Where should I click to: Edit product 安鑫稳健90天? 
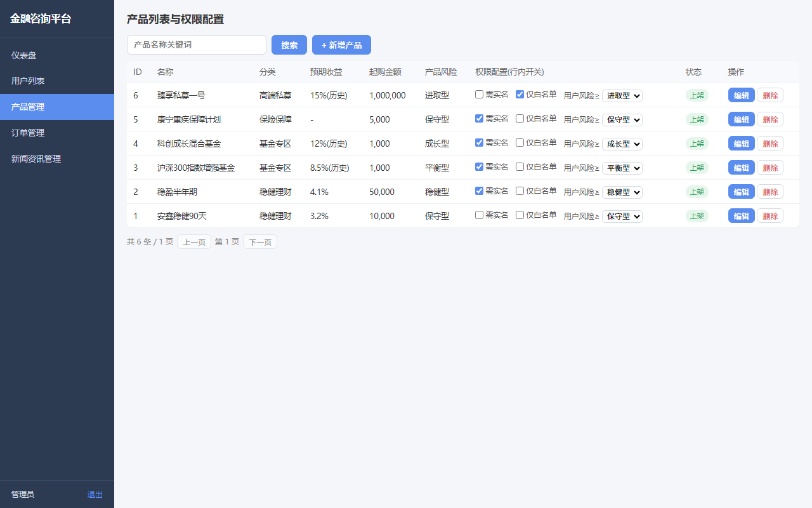[x=742, y=216]
